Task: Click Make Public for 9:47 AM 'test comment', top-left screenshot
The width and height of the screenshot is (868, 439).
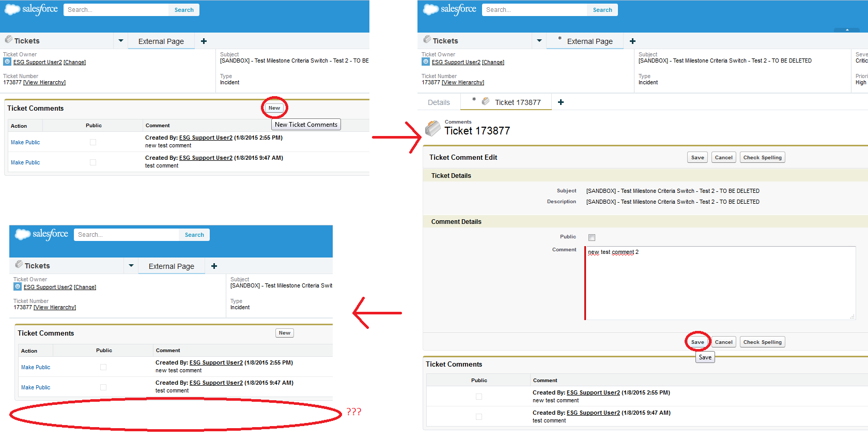Action: point(25,162)
